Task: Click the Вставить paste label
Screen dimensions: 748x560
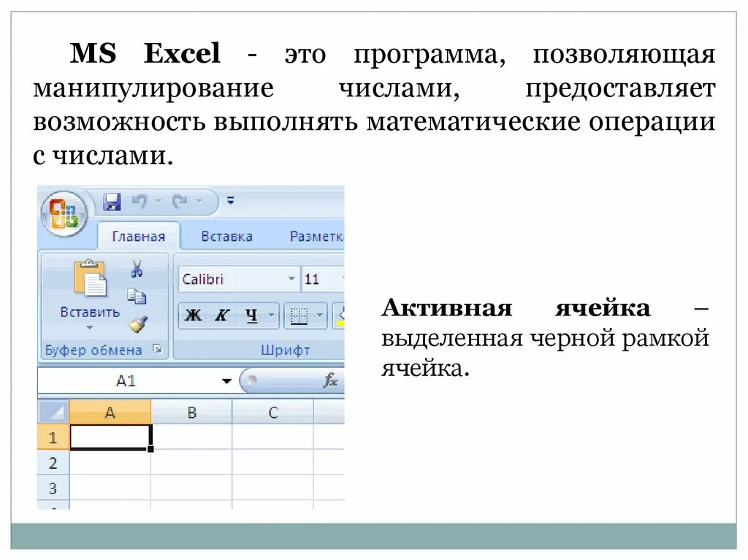Action: click(x=90, y=312)
